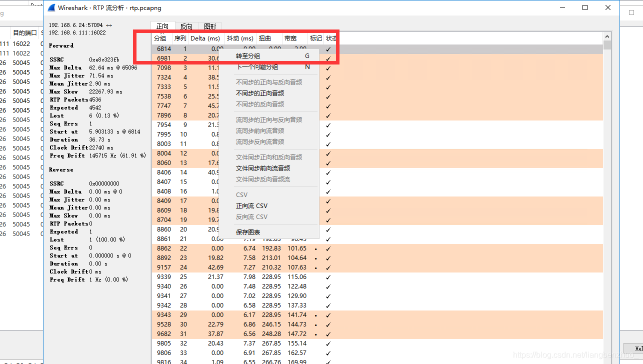Switch to the 反向 tab
Image resolution: width=643 pixels, height=364 pixels.
(x=186, y=26)
